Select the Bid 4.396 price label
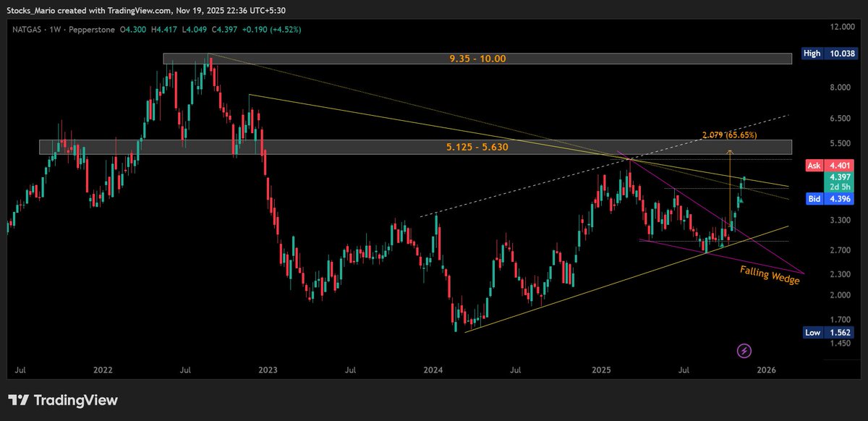The width and height of the screenshot is (868, 421). (830, 198)
